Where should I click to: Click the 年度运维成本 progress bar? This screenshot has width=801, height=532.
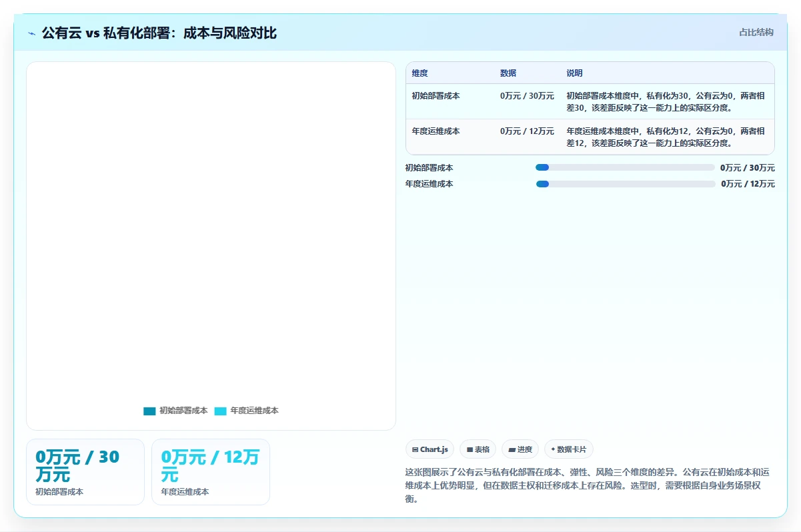[x=626, y=183]
